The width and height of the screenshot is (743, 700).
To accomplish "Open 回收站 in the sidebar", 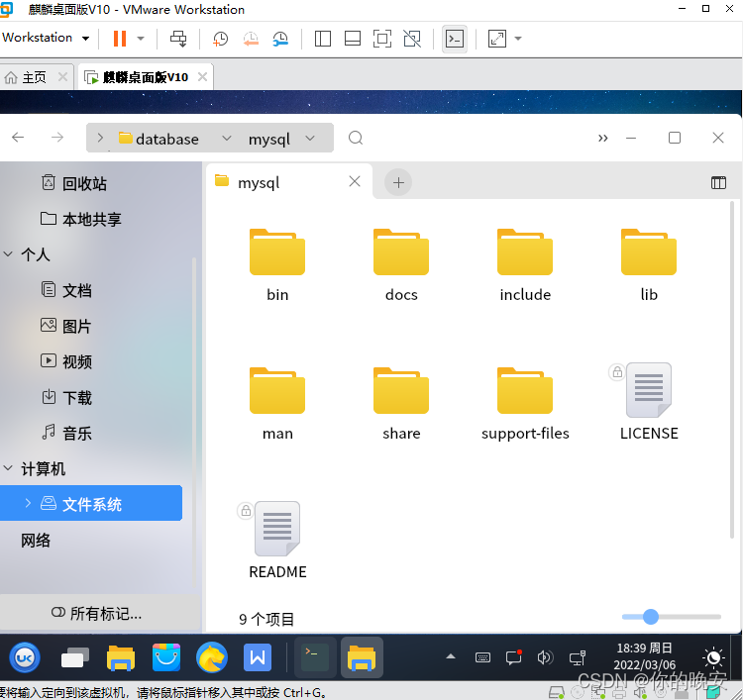I will click(74, 183).
